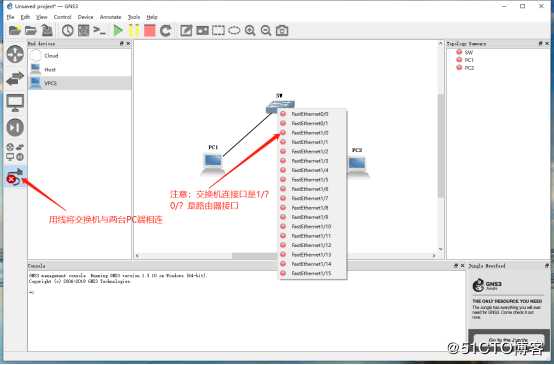Browse all devices sidebar icon
Screen dimensions: 554x365
15,152
